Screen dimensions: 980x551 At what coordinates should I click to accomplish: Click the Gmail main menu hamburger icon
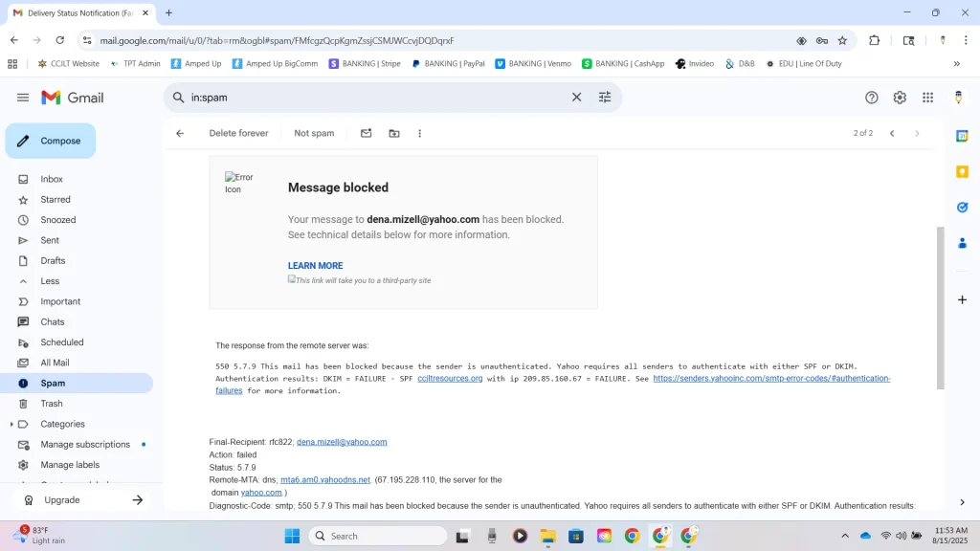point(23,98)
